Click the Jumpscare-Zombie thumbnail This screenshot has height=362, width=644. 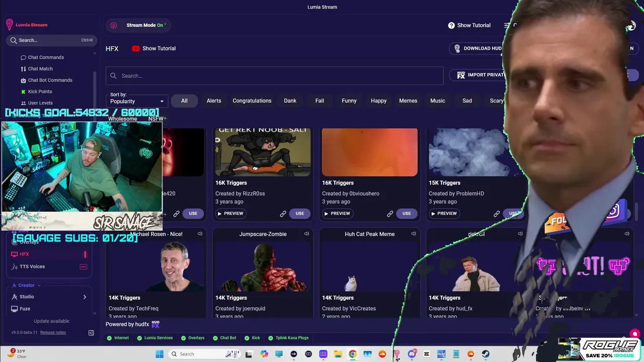tap(263, 266)
